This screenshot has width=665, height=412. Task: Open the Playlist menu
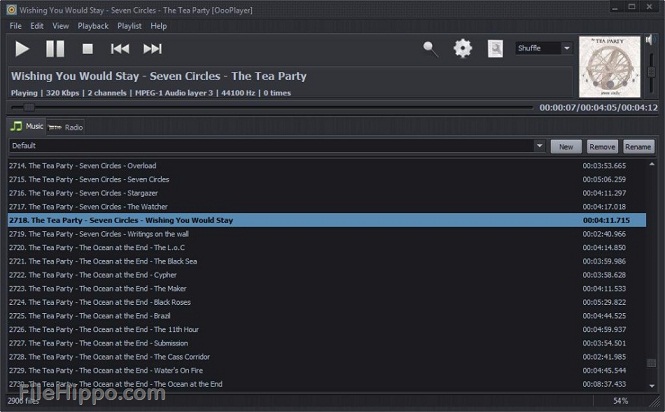129,26
